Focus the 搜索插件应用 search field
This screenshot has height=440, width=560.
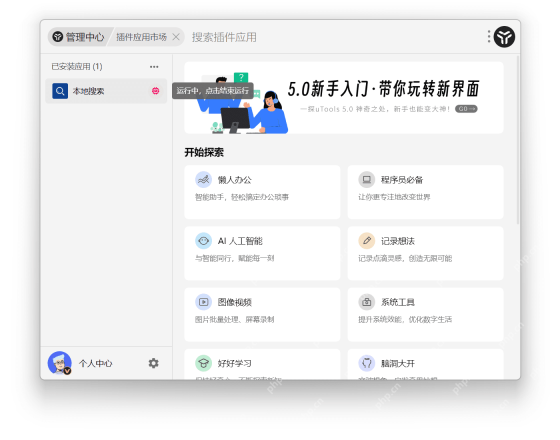pyautogui.click(x=224, y=37)
